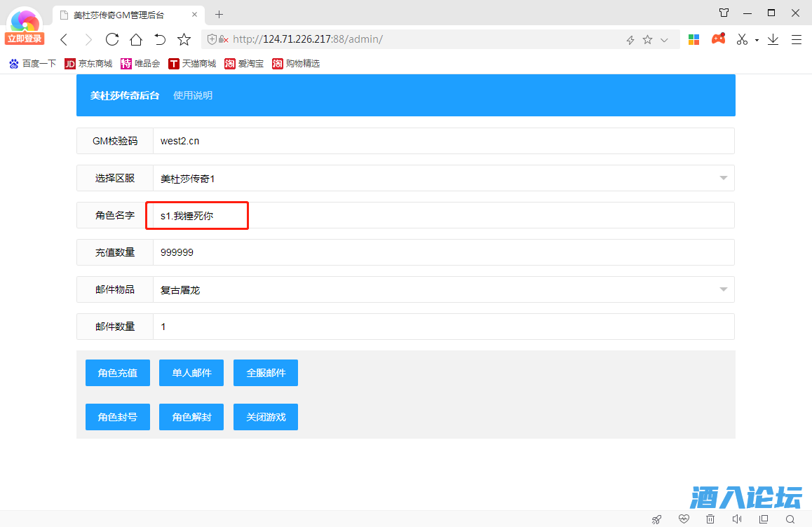Click the rocket booster icon in the status bar
812x527 pixels.
657,519
